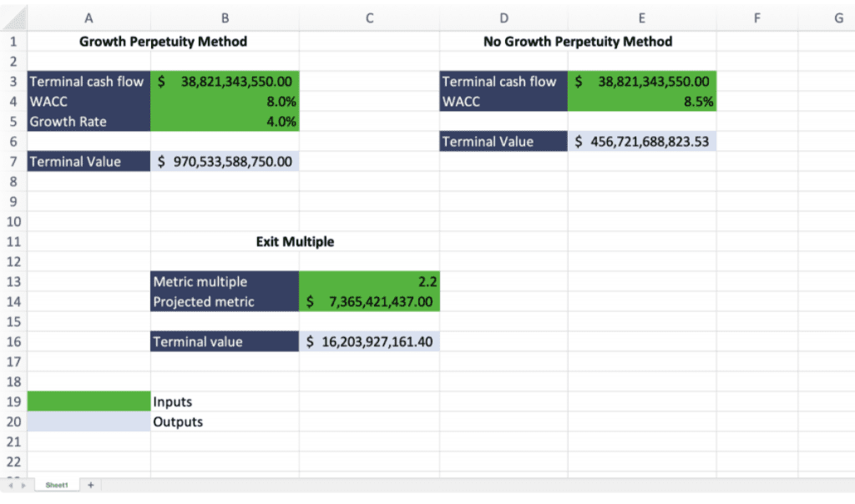Click the Terminal Value $970,533,588,750.00 output cell

coord(224,161)
